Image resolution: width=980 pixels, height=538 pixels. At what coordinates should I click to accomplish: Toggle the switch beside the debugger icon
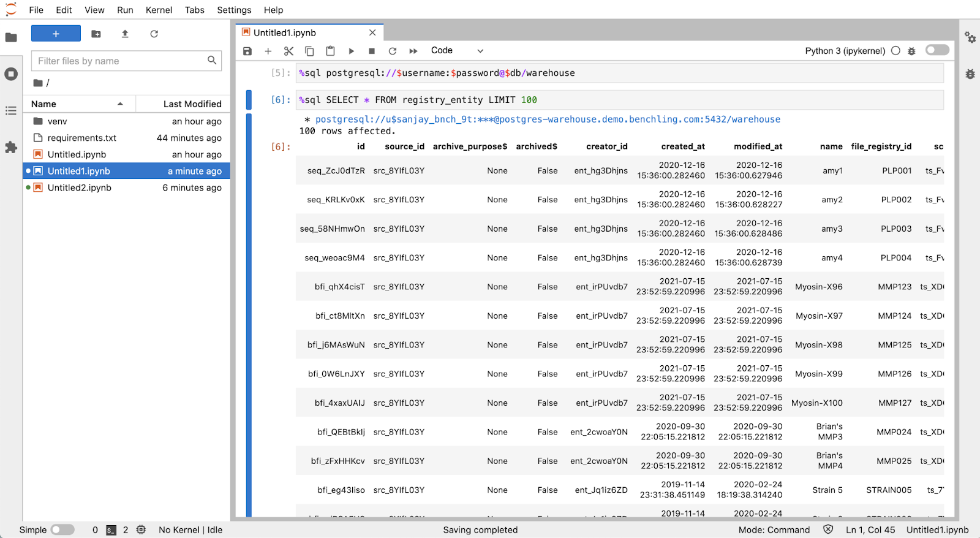click(x=937, y=50)
